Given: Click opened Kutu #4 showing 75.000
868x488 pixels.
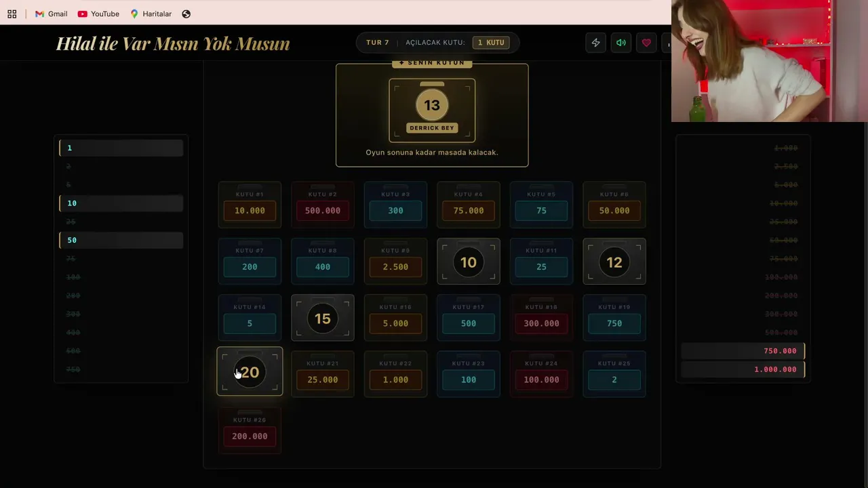Looking at the screenshot, I should (x=469, y=205).
